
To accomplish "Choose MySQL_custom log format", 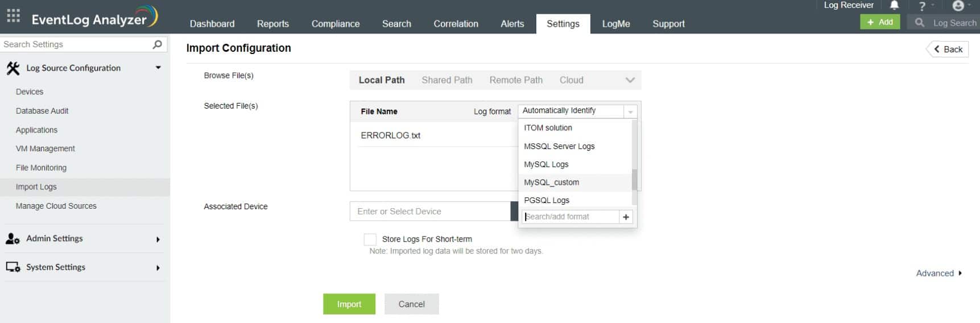I will pos(575,183).
